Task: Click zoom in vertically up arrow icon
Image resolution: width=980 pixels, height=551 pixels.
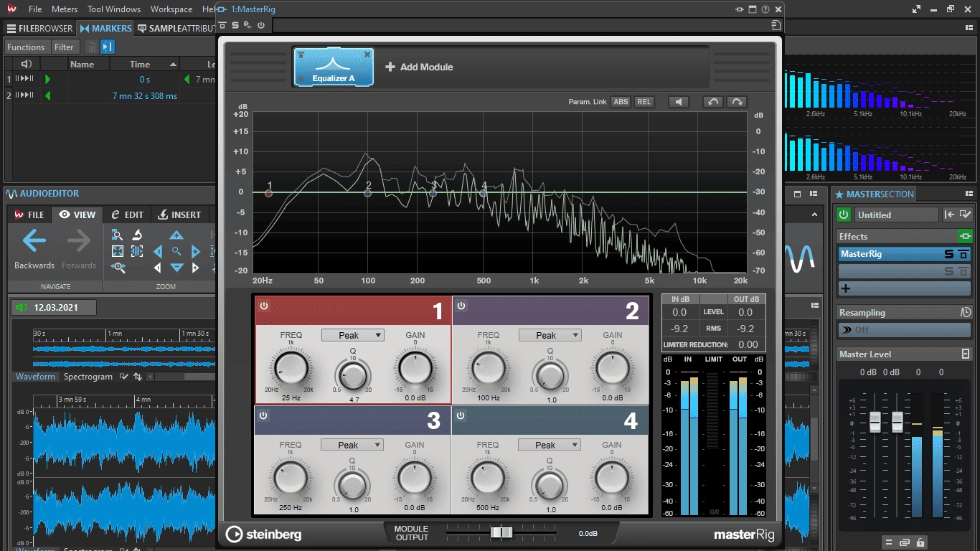Action: [x=176, y=235]
